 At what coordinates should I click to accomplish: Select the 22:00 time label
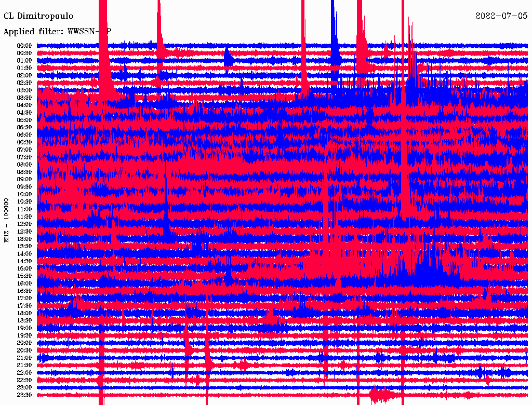[24, 372]
